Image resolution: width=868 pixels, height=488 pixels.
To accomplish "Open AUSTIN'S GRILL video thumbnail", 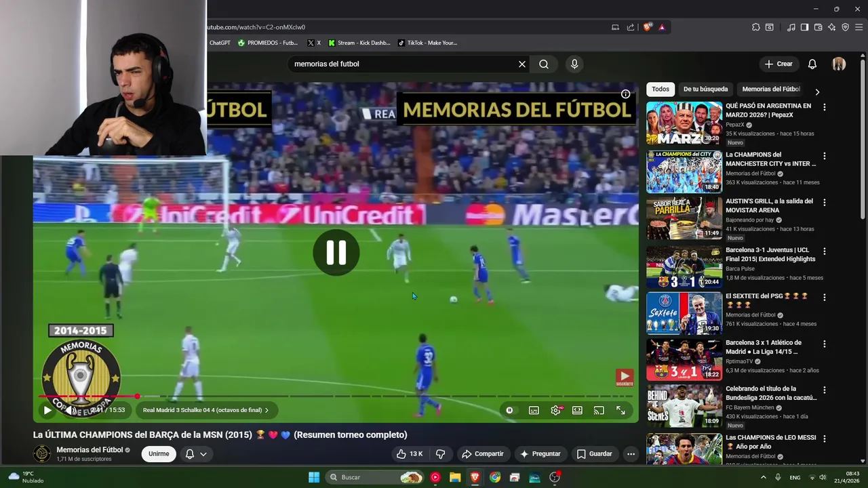I will tap(684, 218).
